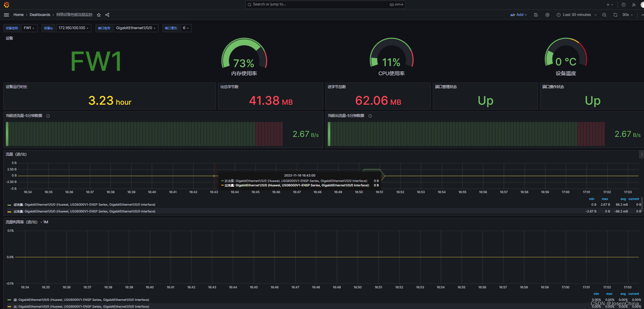Open the Last 30 minutes time picker

pos(577,15)
